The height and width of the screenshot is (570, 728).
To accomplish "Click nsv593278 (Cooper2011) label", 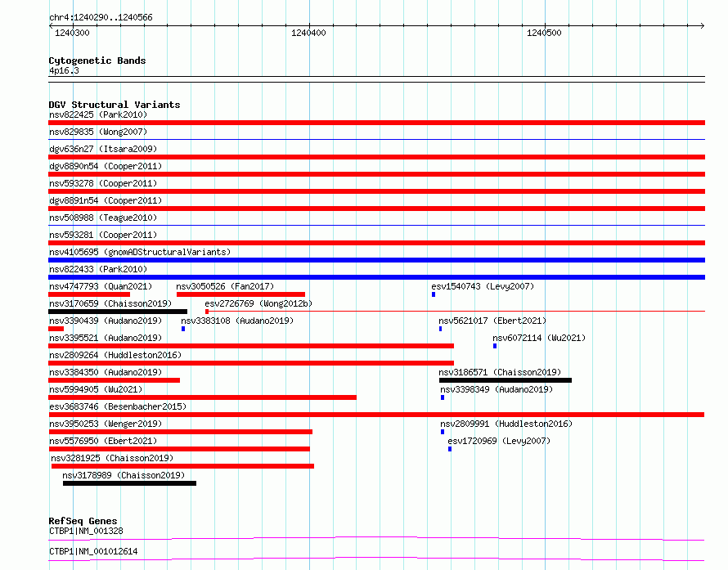I will coord(103,183).
